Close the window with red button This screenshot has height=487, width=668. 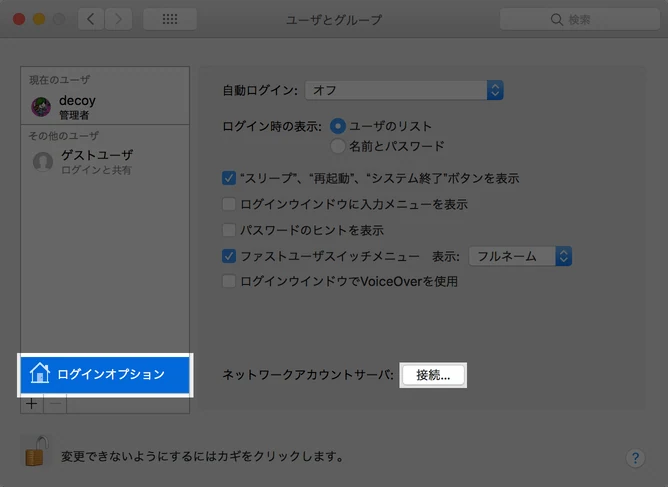click(x=19, y=19)
